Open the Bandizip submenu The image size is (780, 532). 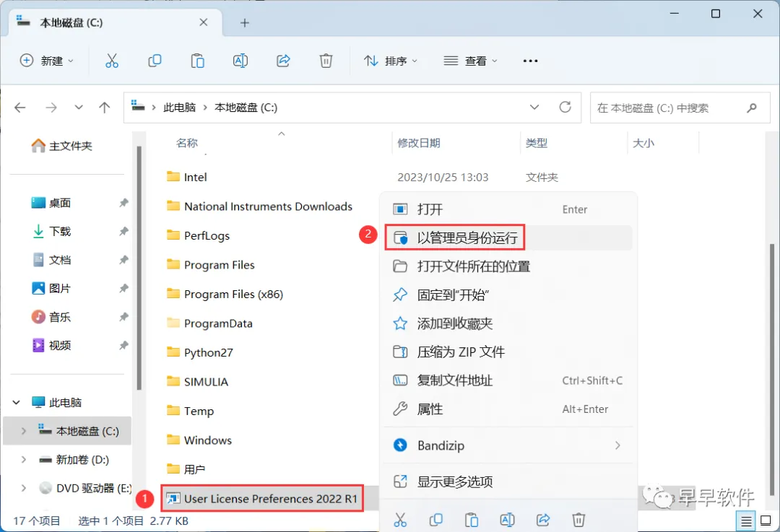click(508, 445)
